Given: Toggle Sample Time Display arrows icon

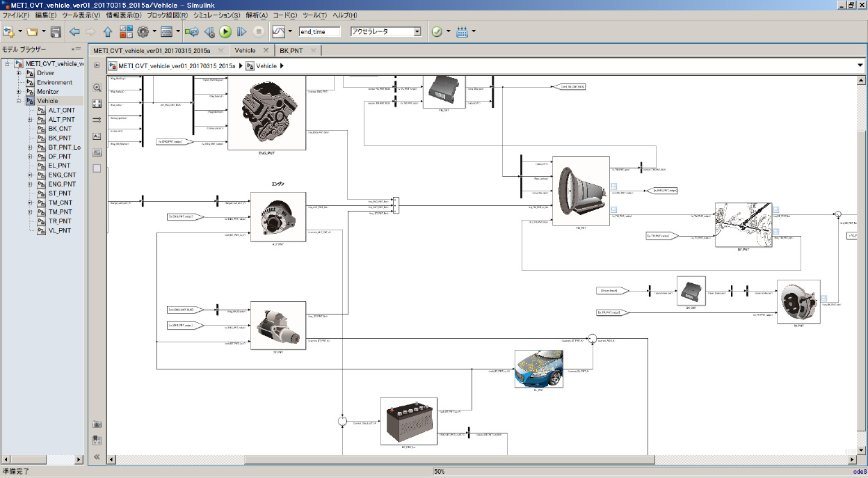Looking at the screenshot, I should pos(97,120).
